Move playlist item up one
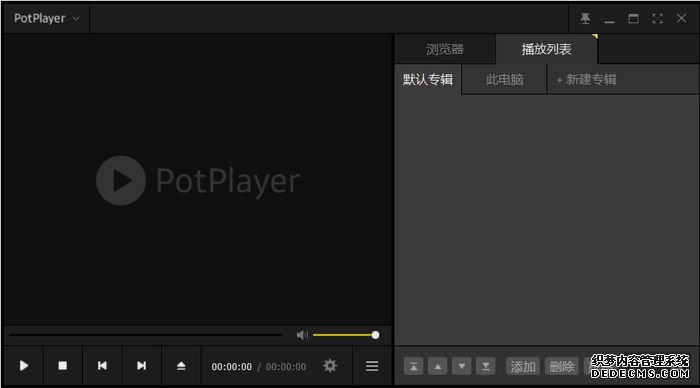Viewport: 700px width, 388px height. pyautogui.click(x=438, y=367)
